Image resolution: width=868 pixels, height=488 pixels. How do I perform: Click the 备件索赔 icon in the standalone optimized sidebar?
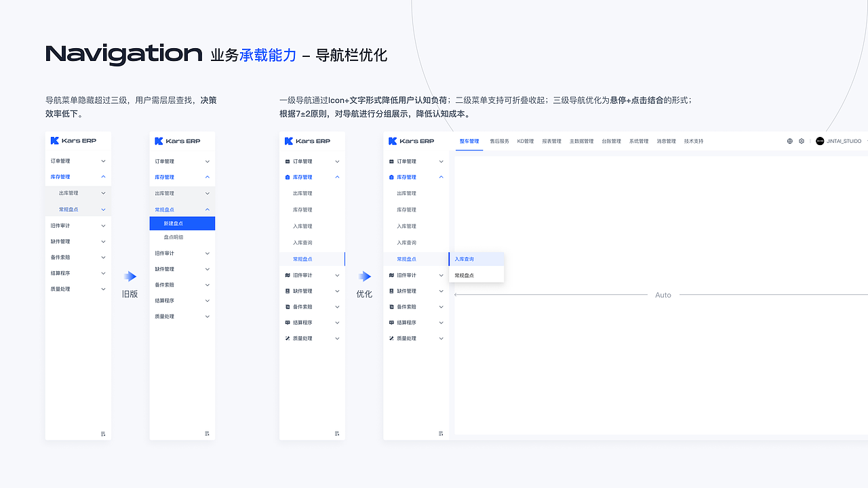[x=288, y=307]
